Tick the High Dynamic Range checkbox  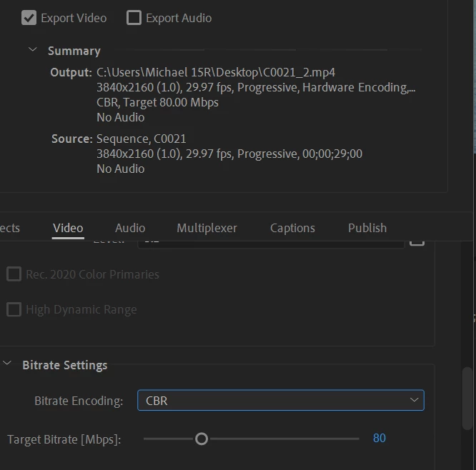pyautogui.click(x=14, y=309)
